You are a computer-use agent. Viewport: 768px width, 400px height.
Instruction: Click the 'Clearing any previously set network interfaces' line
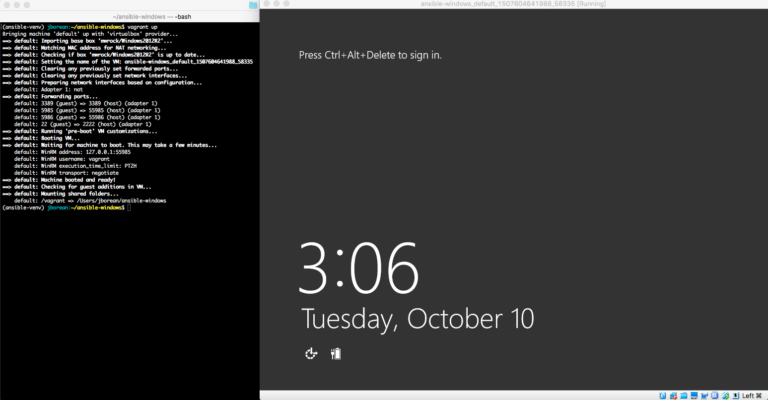[x=95, y=76]
